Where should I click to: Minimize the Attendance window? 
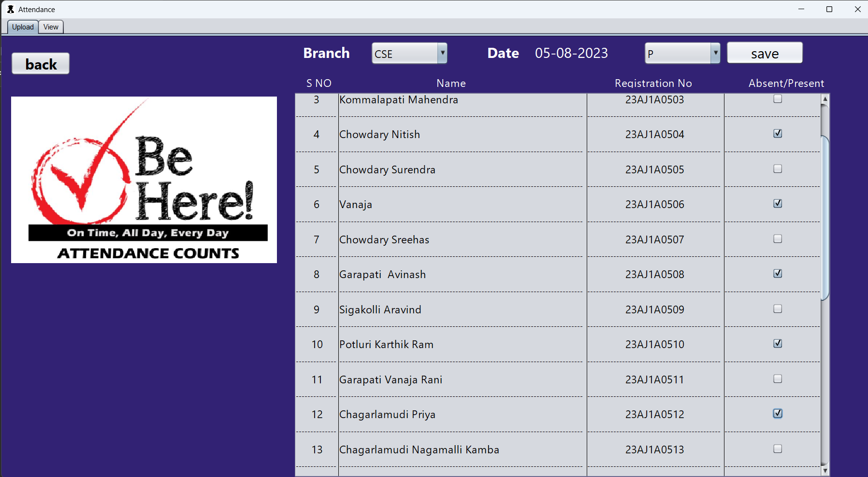tap(801, 9)
